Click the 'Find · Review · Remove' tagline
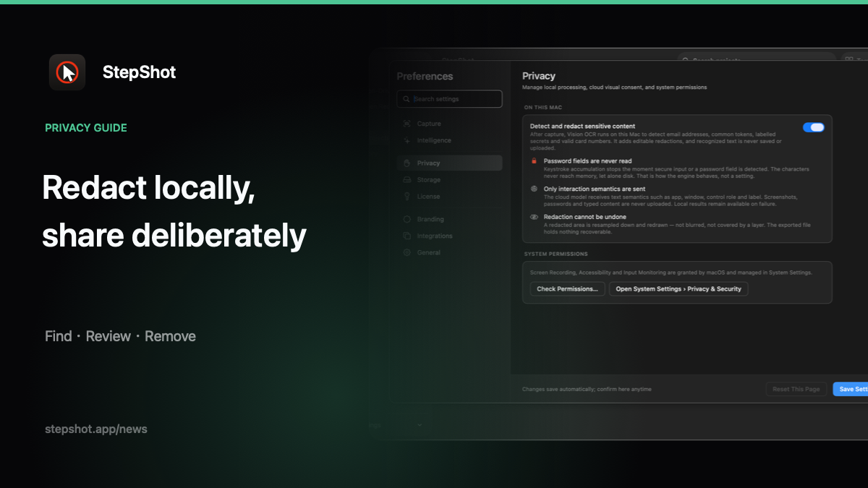Viewport: 868px width, 488px height. tap(120, 336)
